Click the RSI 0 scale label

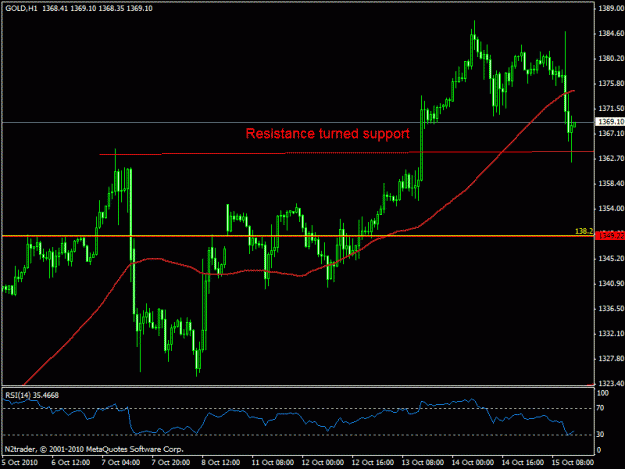point(598,451)
